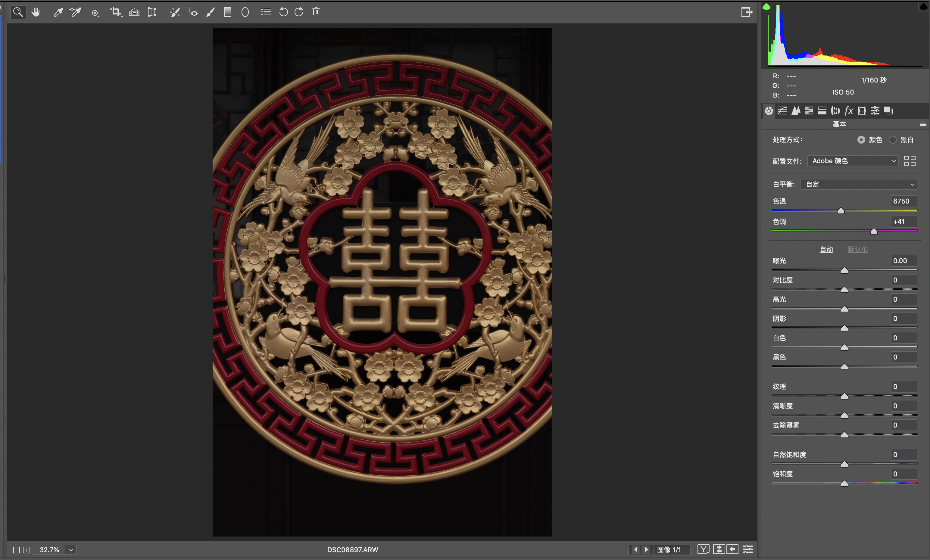This screenshot has width=930, height=560.
Task: Switch to the Tone Curve panel tab
Action: (x=782, y=110)
